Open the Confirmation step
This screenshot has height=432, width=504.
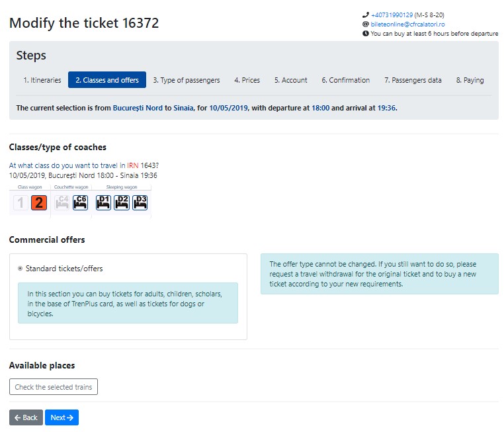[x=346, y=80]
